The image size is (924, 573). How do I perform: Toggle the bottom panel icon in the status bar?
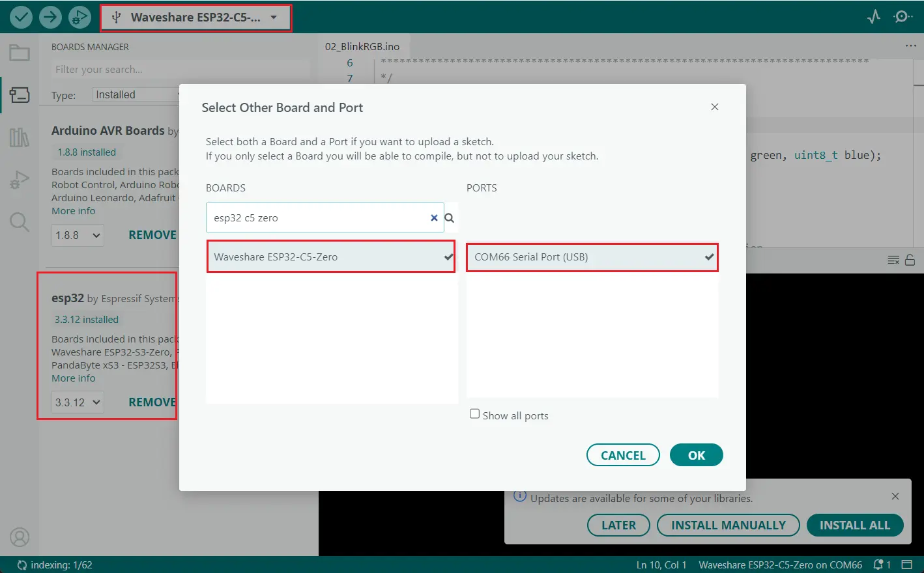907,565
